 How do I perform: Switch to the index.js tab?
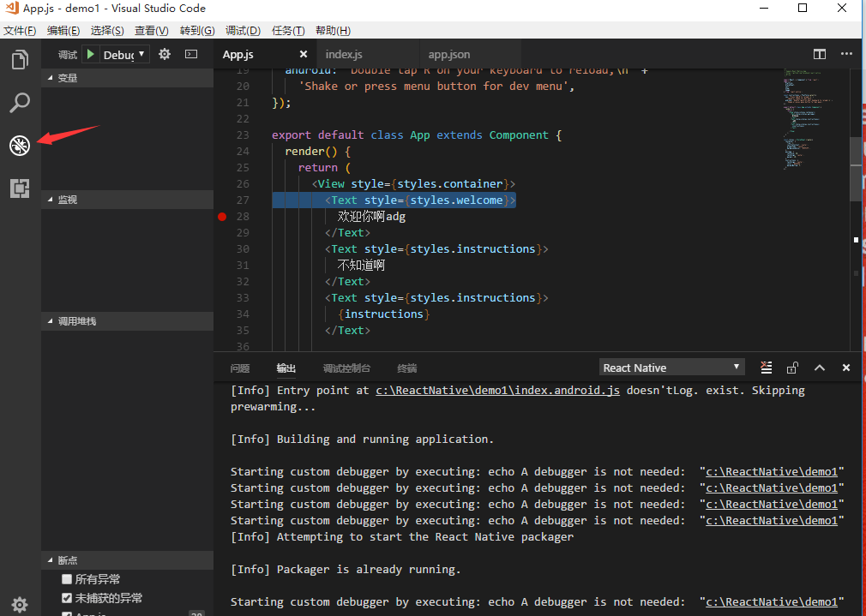[367, 54]
